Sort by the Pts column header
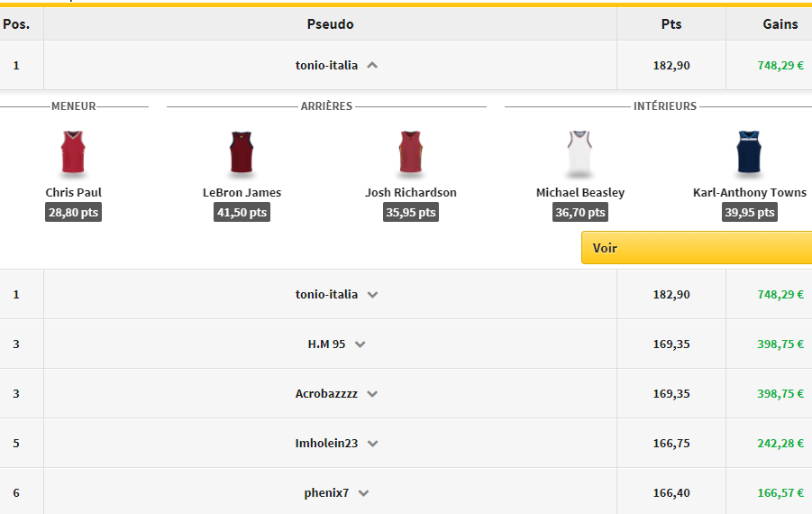Image resolution: width=812 pixels, height=514 pixels. pyautogui.click(x=671, y=24)
